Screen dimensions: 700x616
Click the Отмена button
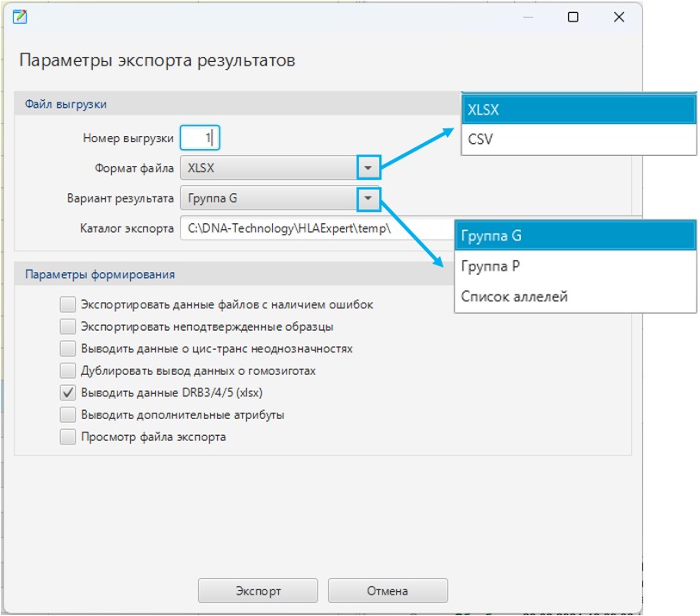pyautogui.click(x=387, y=591)
